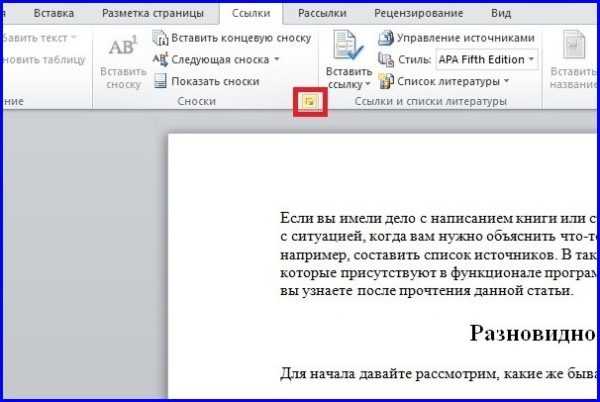The width and height of the screenshot is (600, 402).
Task: Go to the Рассылки tab
Action: pyautogui.click(x=324, y=13)
